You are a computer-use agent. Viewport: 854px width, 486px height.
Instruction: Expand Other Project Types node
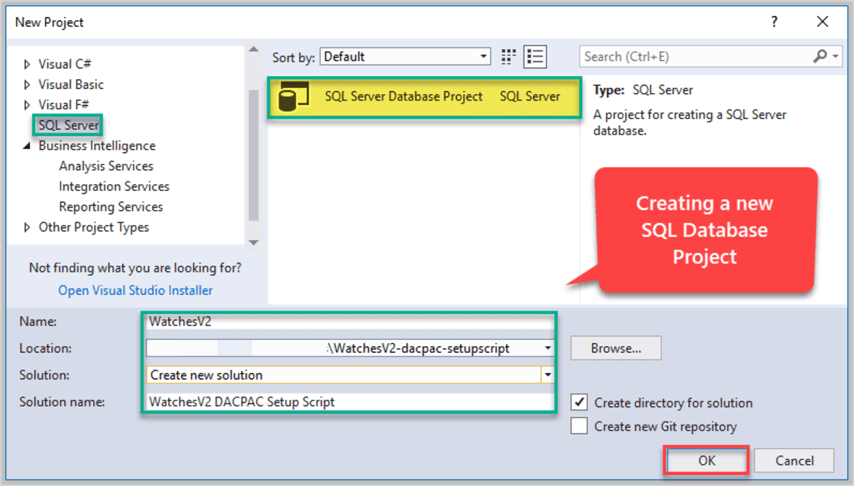27,227
